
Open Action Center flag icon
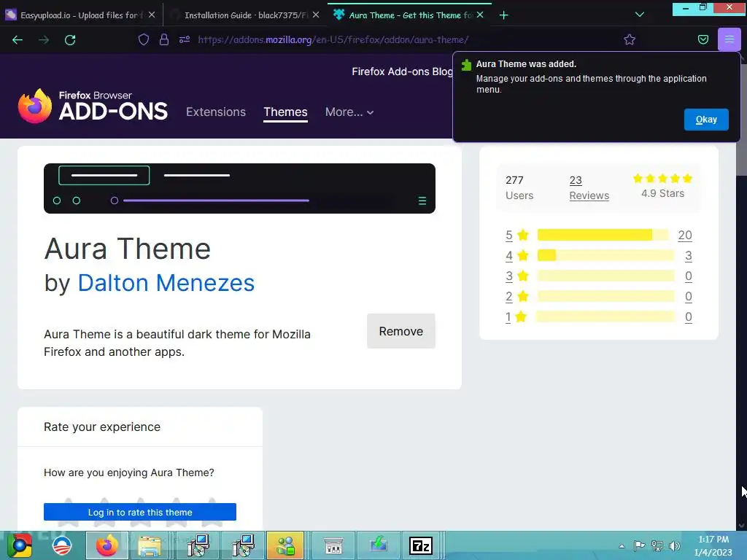pos(639,546)
